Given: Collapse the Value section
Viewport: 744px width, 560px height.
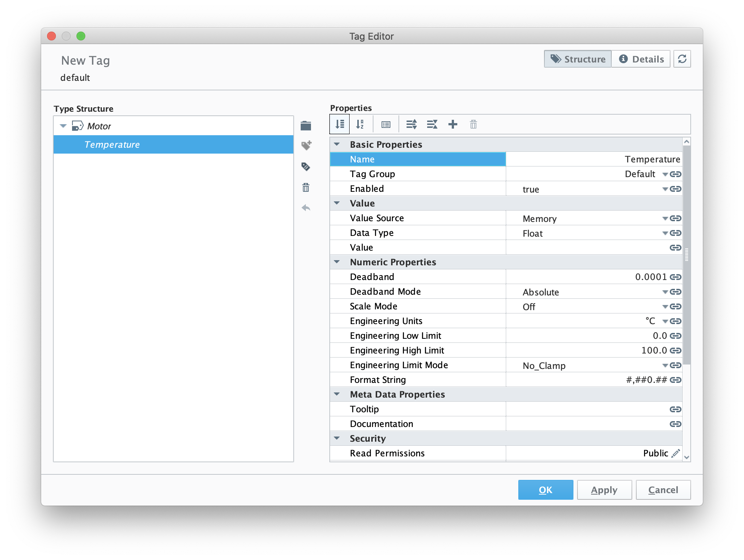Looking at the screenshot, I should 337,203.
